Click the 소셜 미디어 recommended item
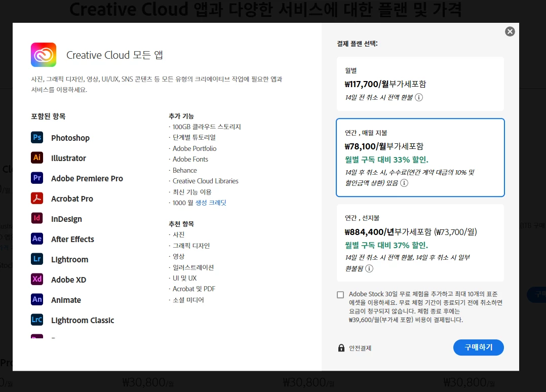Screen dimensions: 546x392 point(188,300)
